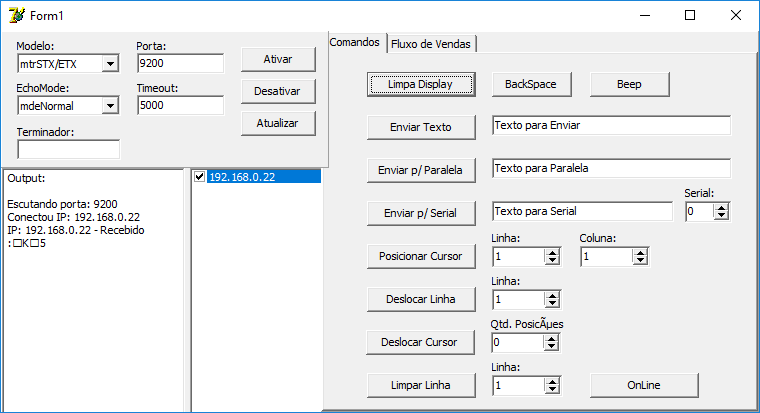Click the OnLine button
The width and height of the screenshot is (760, 413).
click(x=644, y=385)
